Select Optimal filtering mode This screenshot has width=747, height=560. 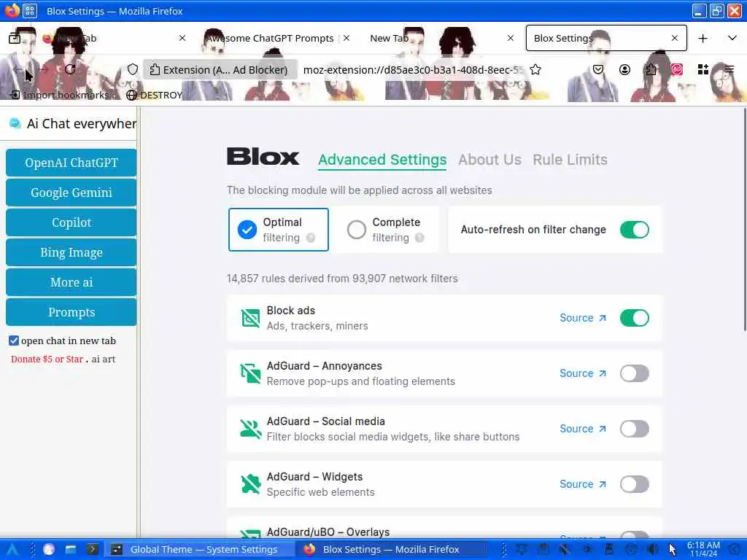coord(279,230)
